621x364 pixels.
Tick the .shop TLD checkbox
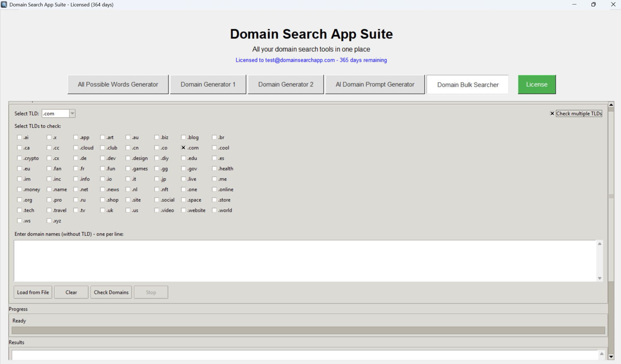tap(102, 200)
